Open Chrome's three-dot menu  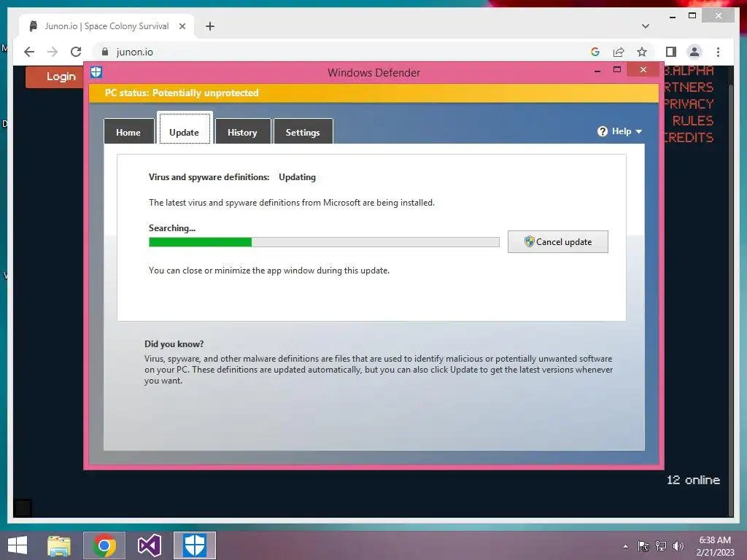[x=718, y=52]
